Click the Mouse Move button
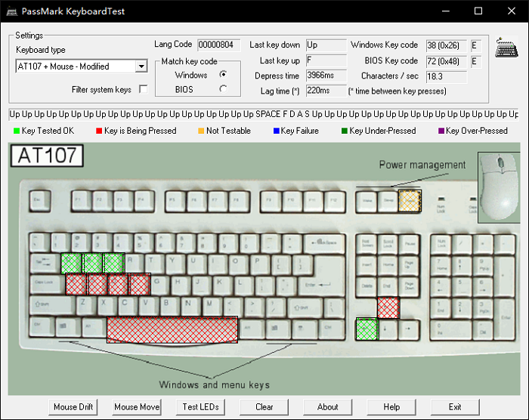The image size is (529, 420). click(x=137, y=407)
